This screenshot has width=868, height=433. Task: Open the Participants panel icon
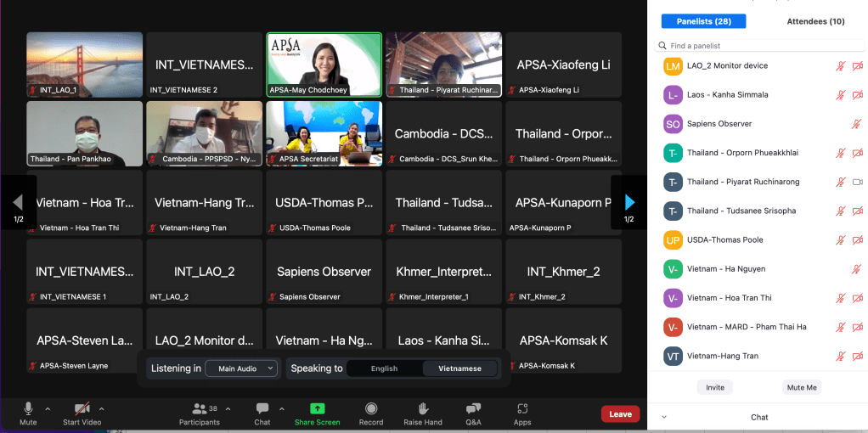pyautogui.click(x=200, y=408)
